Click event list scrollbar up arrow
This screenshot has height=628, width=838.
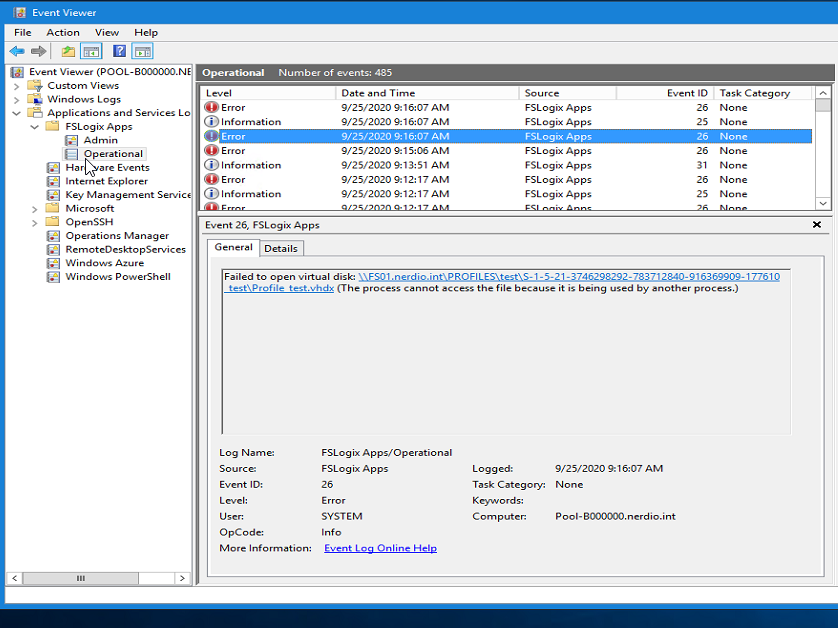823,93
